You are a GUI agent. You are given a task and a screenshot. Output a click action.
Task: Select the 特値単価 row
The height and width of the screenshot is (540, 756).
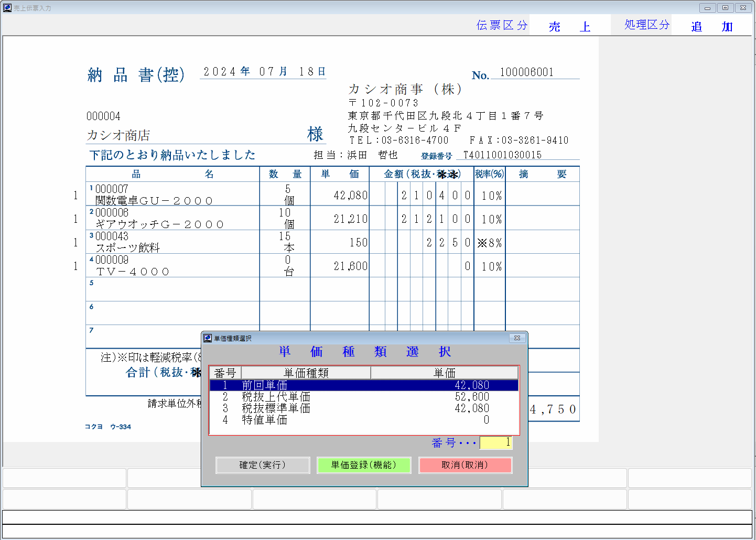(364, 420)
